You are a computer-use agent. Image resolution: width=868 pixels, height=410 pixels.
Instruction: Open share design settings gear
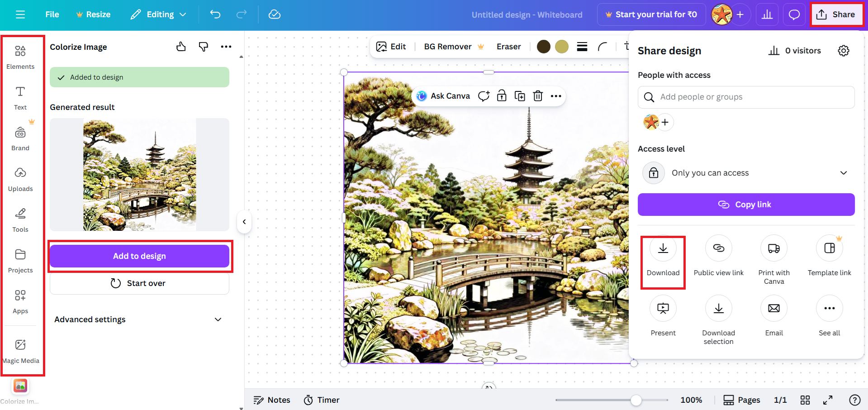pos(843,50)
